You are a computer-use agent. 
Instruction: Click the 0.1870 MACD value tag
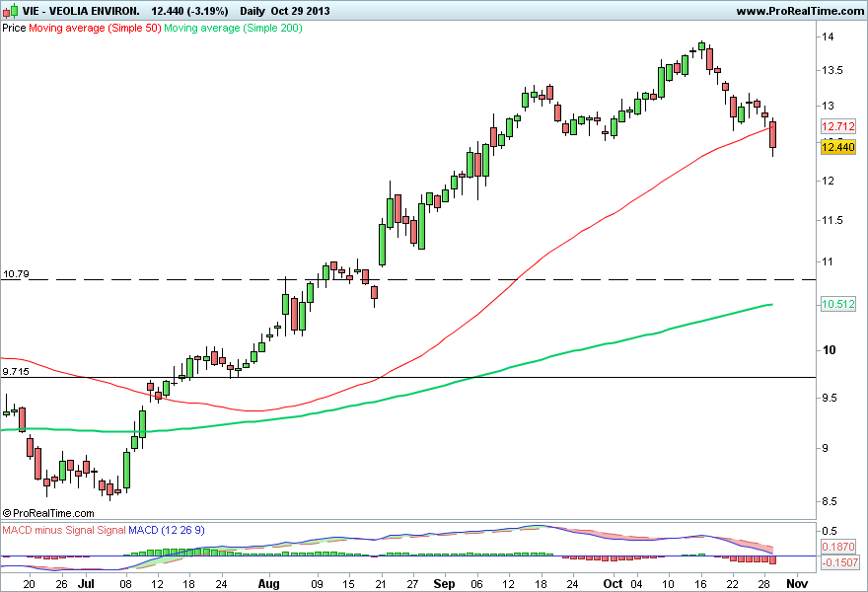(x=838, y=547)
